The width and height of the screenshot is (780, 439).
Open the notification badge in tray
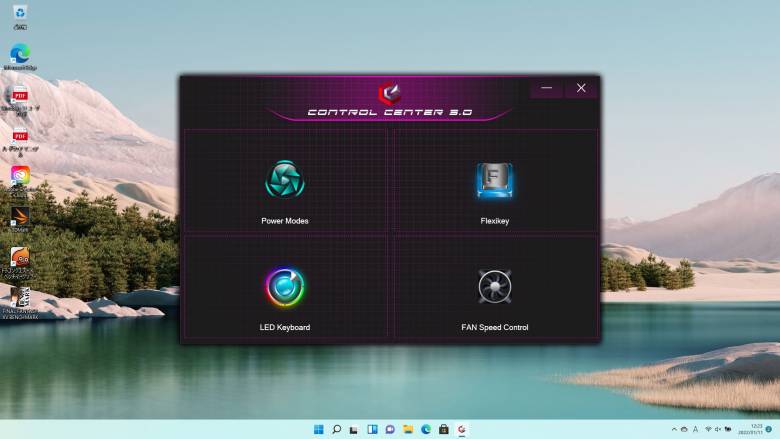(769, 429)
